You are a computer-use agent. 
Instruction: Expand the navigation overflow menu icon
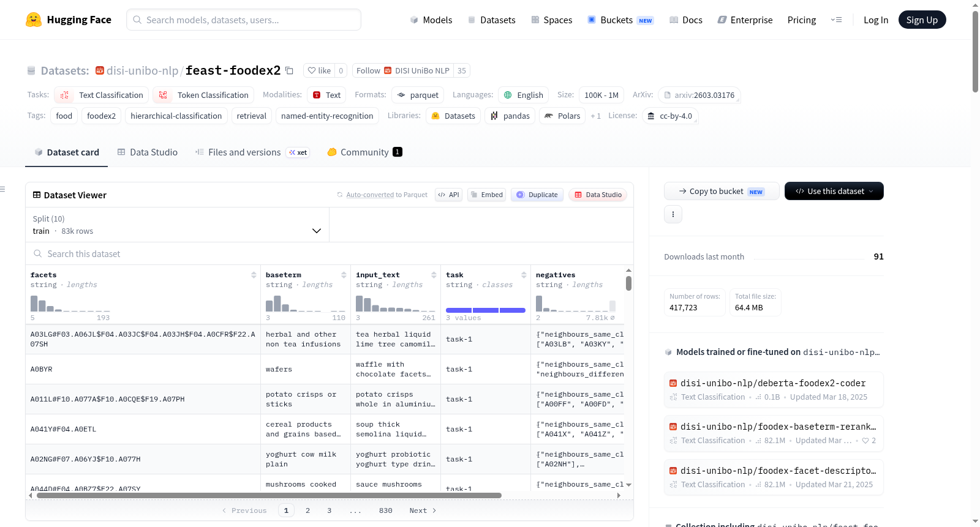pos(836,20)
